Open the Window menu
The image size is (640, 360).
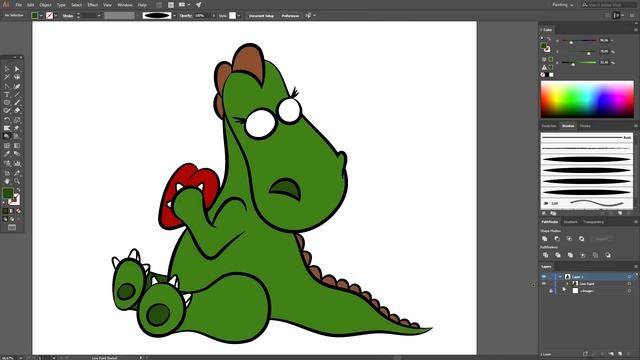tap(124, 5)
